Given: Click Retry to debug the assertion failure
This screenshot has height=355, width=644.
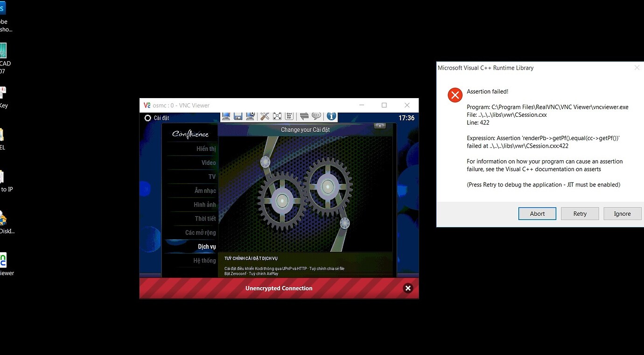Looking at the screenshot, I should point(580,213).
